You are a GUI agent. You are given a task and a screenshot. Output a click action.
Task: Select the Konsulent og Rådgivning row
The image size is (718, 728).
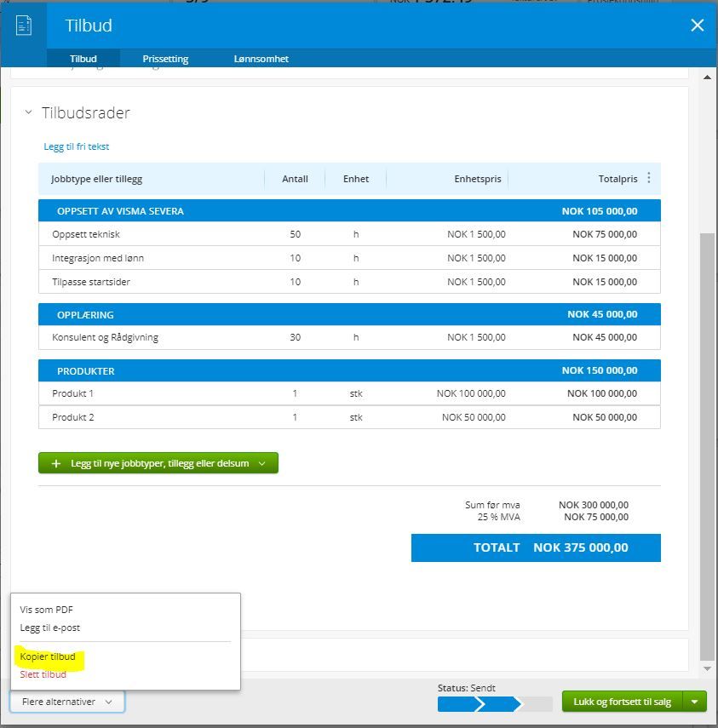pyautogui.click(x=349, y=337)
